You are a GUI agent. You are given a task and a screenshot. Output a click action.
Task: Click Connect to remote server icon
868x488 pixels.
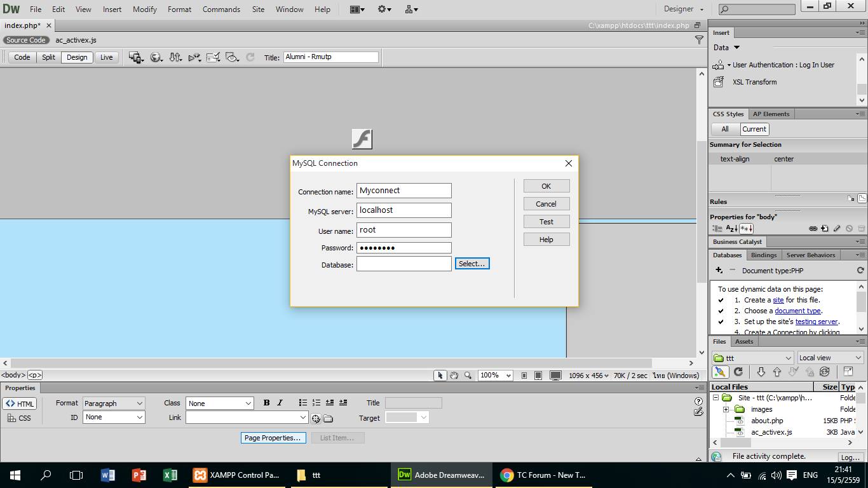point(720,372)
